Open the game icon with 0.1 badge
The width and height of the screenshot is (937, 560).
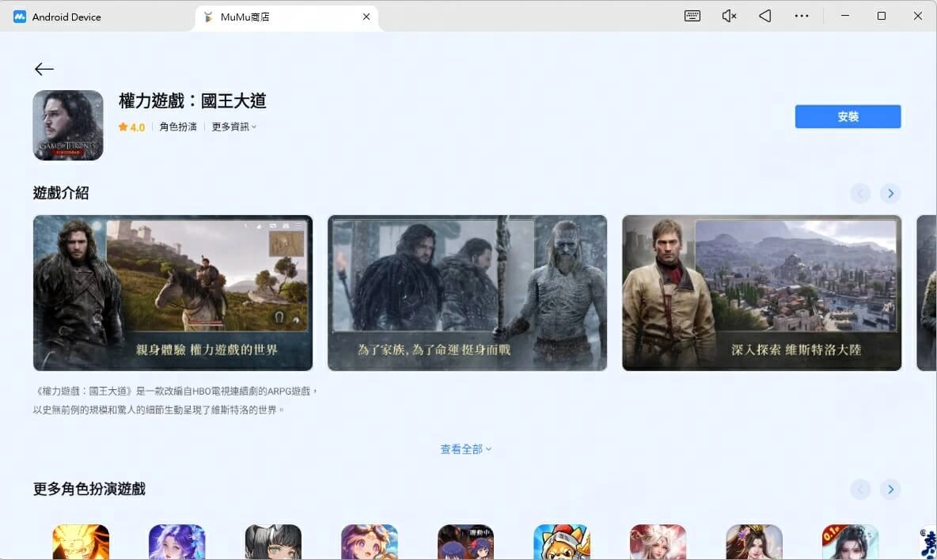pos(851,542)
